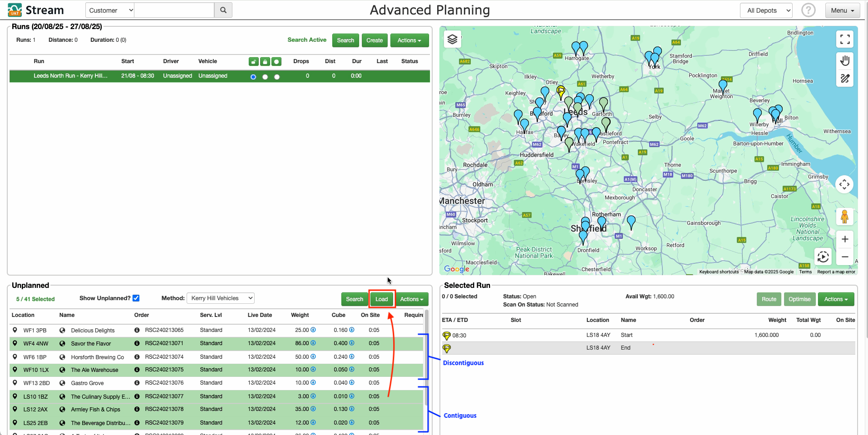
Task: Sort Unplanned by Location column header
Action: pyautogui.click(x=23, y=315)
